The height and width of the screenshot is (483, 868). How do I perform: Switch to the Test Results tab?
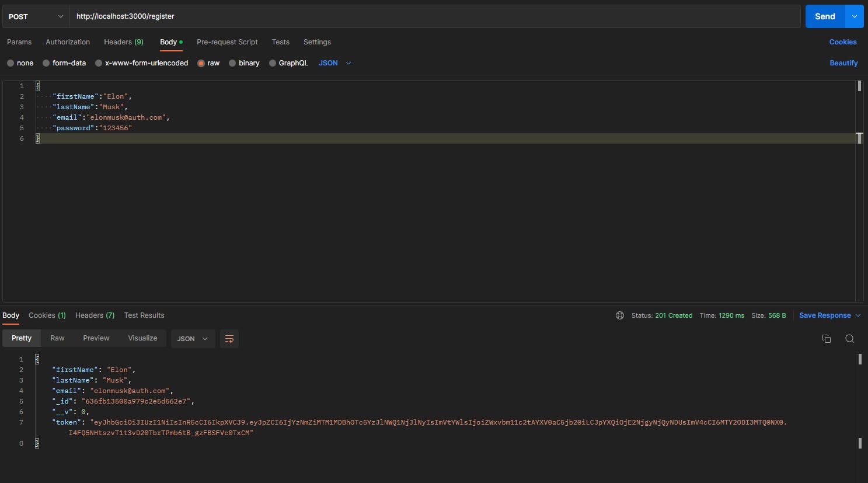tap(144, 315)
